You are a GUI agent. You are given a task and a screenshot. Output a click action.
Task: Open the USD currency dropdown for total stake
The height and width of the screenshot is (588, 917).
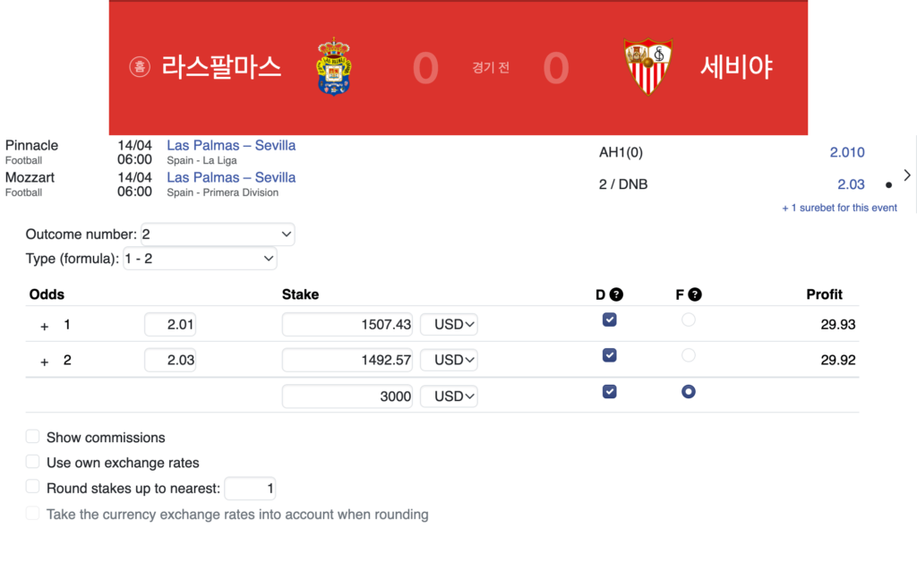tap(449, 396)
